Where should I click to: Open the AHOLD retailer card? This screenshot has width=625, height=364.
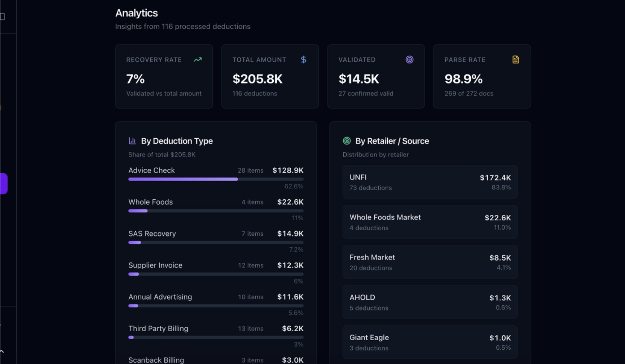tap(430, 302)
